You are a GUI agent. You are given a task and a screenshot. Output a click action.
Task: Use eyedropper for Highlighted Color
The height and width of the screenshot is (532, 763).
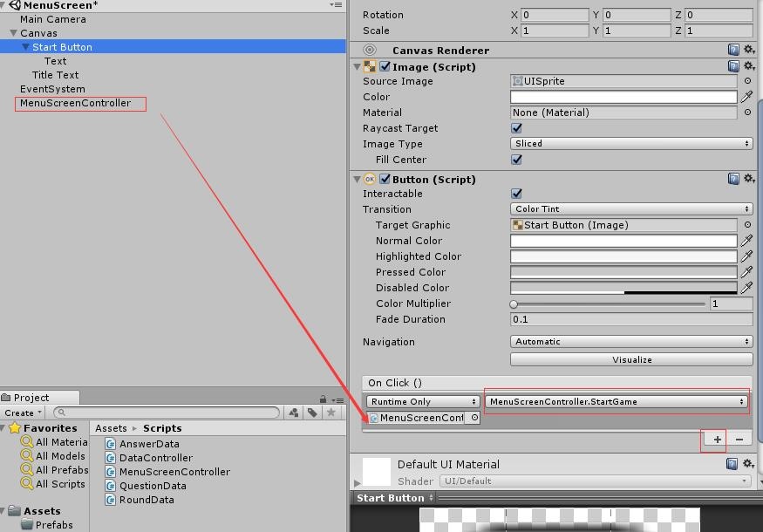click(x=746, y=256)
